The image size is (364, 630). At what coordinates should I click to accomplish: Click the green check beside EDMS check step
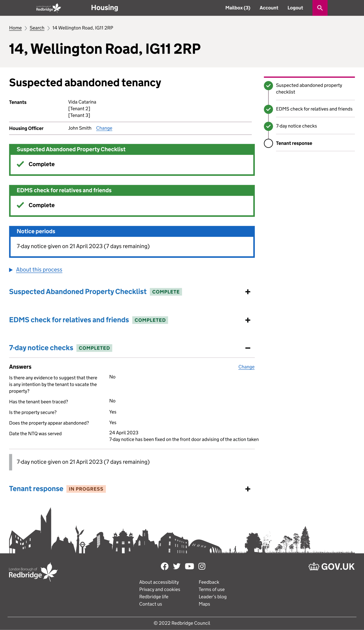268,109
